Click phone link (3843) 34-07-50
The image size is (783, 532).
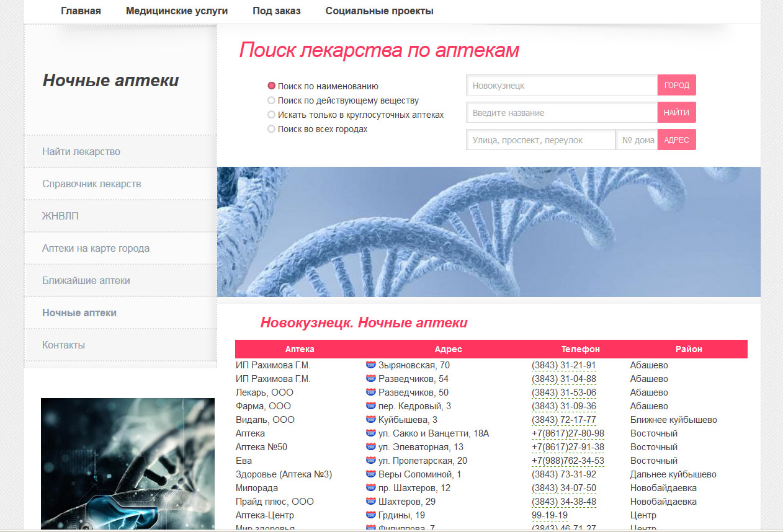click(564, 488)
